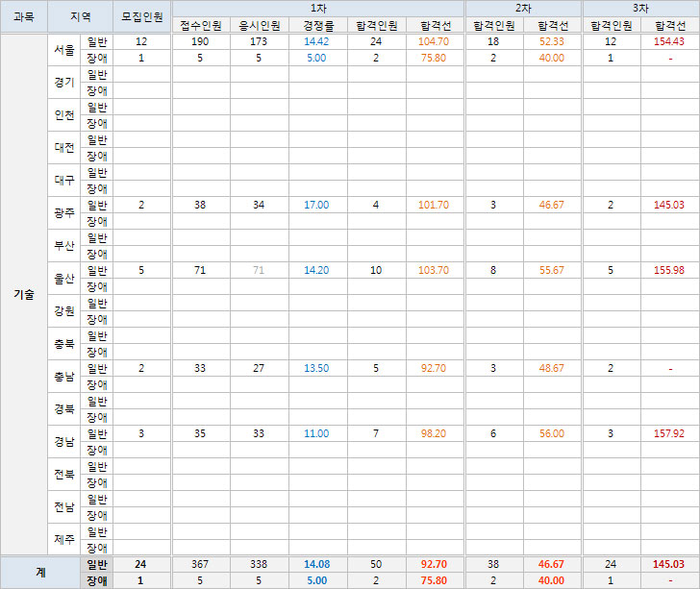Click the 48.67 cutoff score
The height and width of the screenshot is (589, 700).
pos(552,368)
